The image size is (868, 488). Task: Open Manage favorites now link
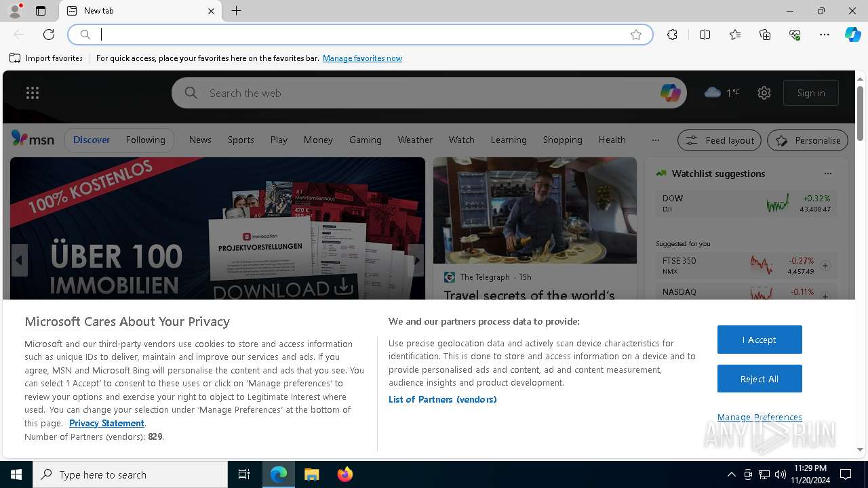(x=362, y=58)
